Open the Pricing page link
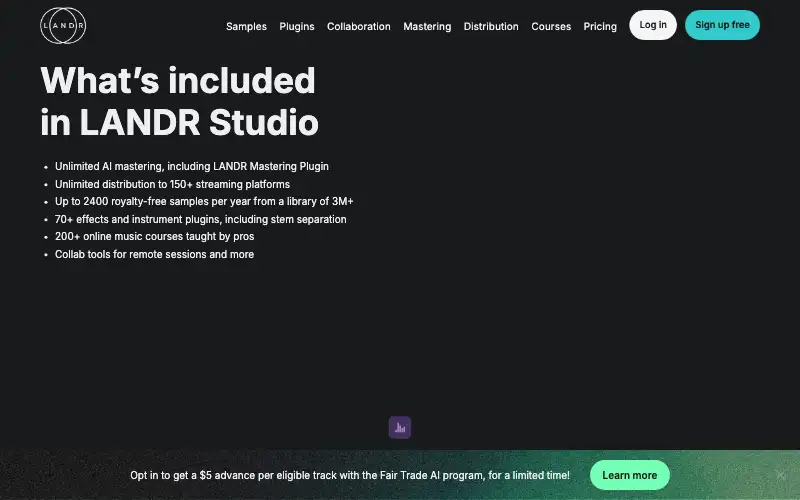 click(600, 27)
